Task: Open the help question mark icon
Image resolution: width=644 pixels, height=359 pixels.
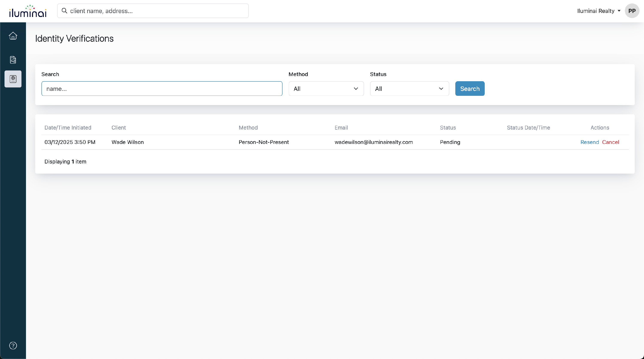Action: 13,345
